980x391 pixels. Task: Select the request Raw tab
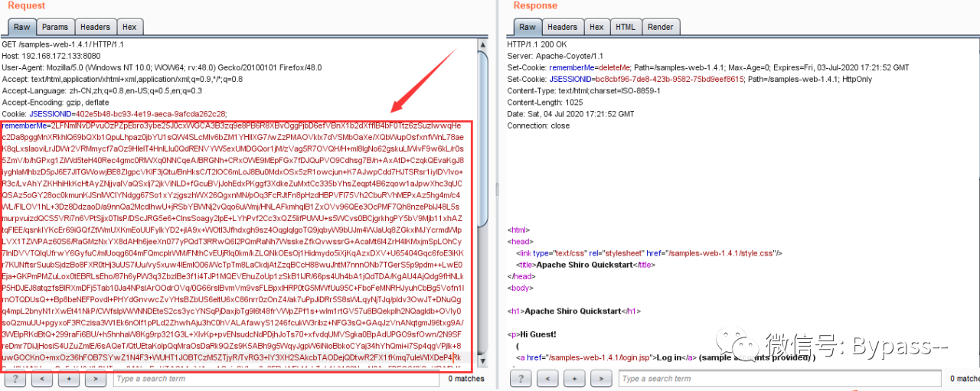[22, 27]
